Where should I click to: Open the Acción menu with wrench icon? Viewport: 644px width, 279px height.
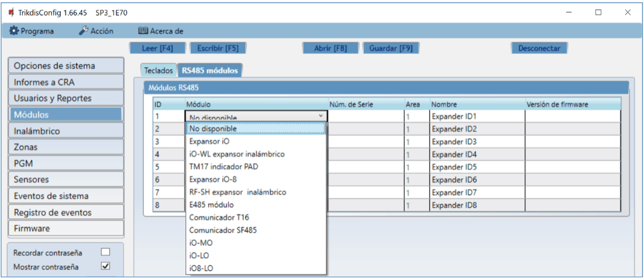[x=97, y=31]
